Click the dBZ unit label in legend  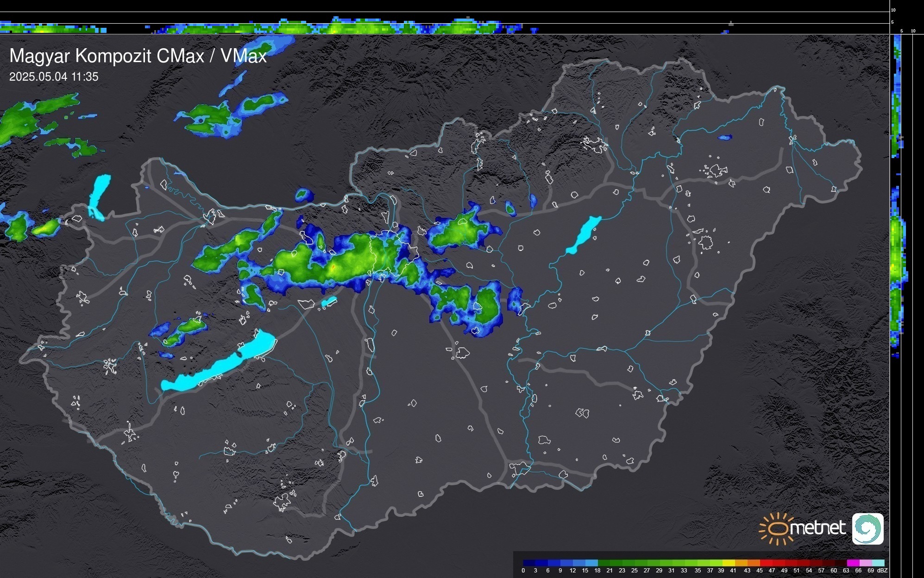(882, 571)
